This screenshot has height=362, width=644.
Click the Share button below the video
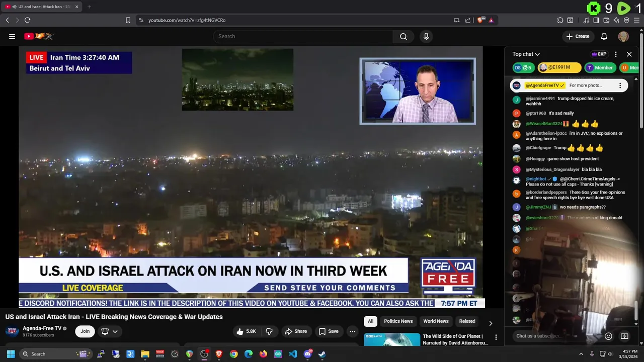[x=296, y=331]
